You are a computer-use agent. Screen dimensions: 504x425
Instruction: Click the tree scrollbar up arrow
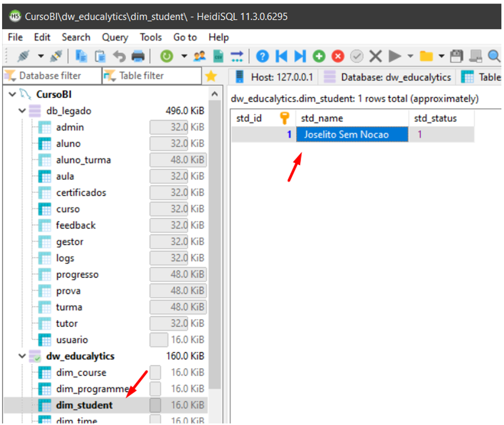[x=215, y=95]
